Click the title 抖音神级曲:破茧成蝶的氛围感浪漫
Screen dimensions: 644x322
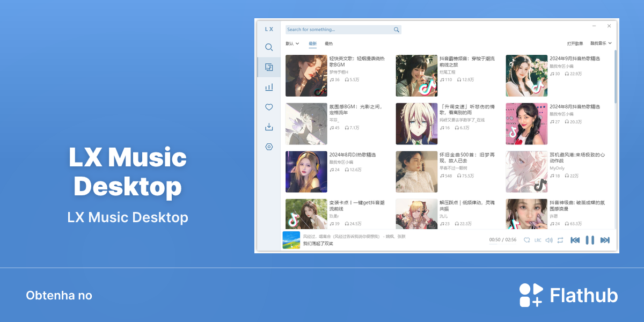pyautogui.click(x=577, y=206)
